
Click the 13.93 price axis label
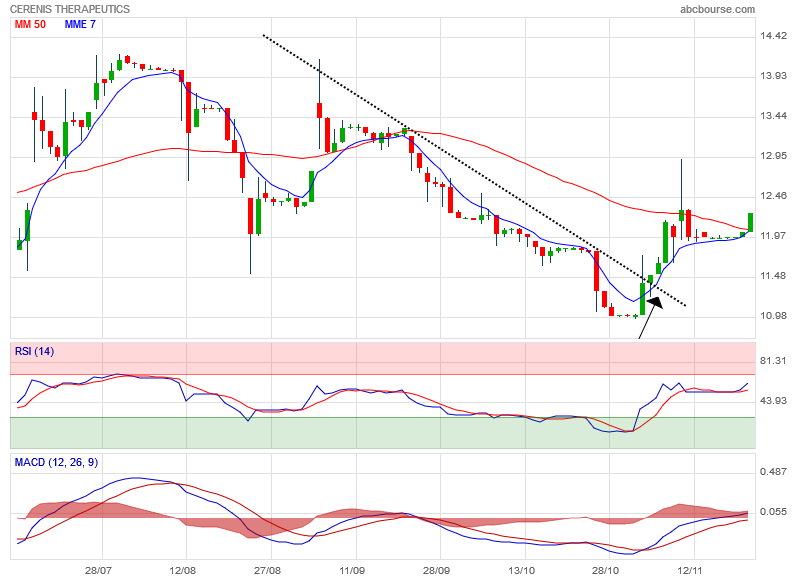(x=773, y=76)
